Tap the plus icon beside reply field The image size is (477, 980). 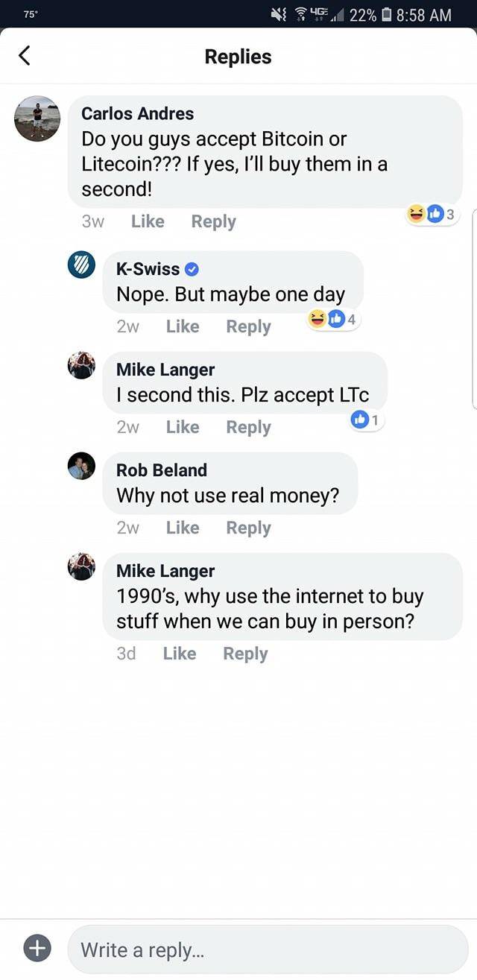click(37, 947)
